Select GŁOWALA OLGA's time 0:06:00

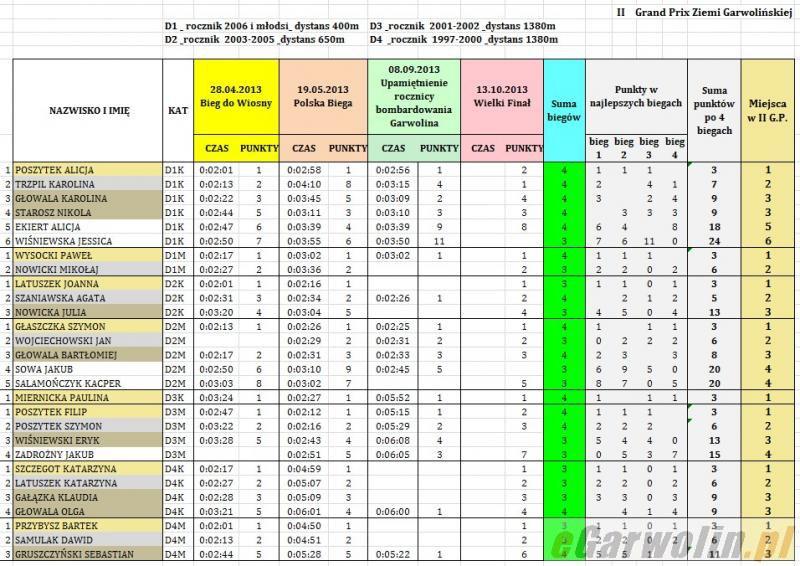pos(393,512)
